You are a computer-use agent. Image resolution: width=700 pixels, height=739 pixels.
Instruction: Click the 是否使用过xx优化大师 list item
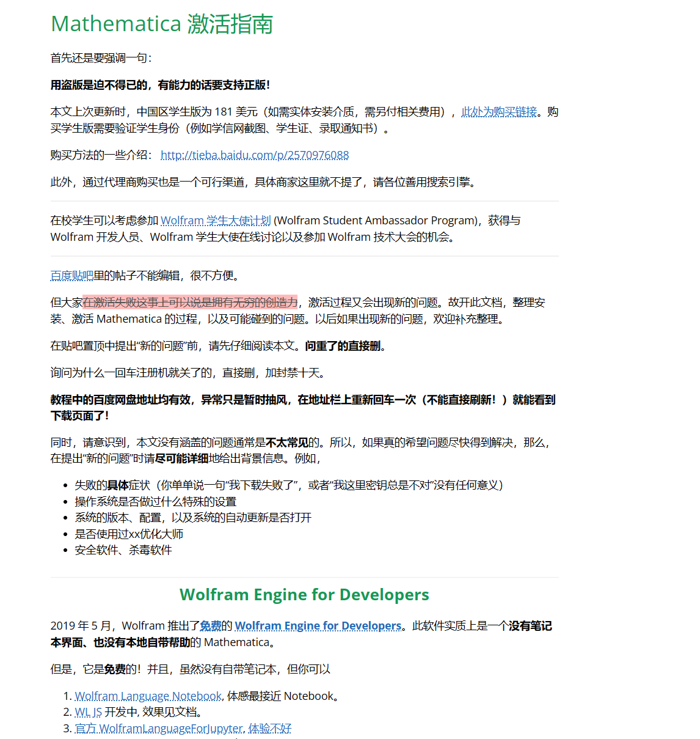pyautogui.click(x=129, y=534)
